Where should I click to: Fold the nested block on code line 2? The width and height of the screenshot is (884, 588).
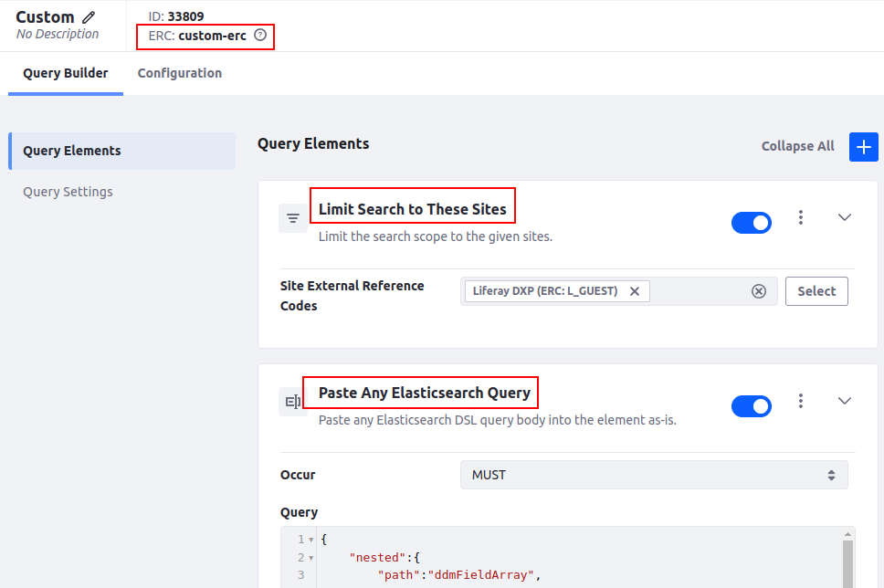coord(311,558)
